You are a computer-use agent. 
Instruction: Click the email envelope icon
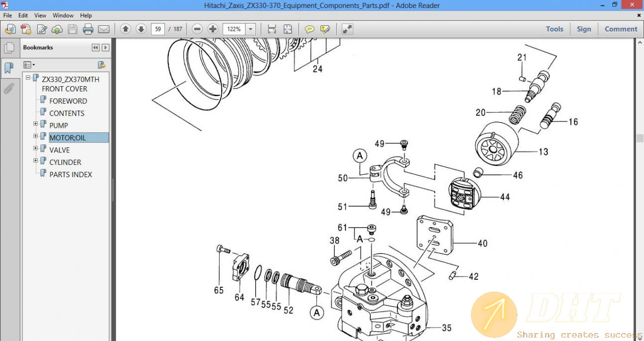104,29
